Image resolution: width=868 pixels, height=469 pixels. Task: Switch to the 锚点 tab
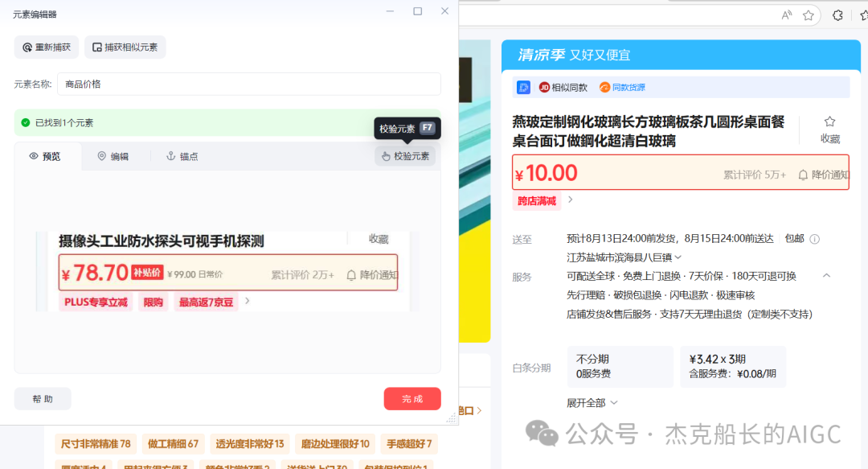182,156
